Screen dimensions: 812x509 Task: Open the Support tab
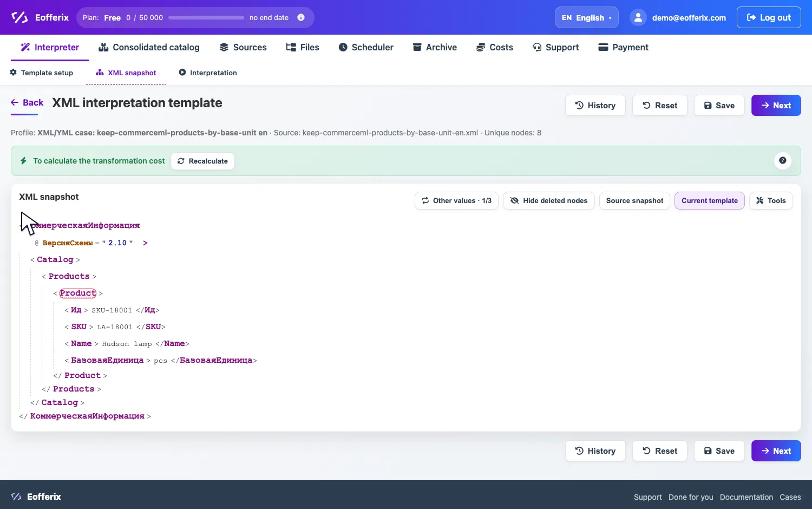click(x=555, y=47)
